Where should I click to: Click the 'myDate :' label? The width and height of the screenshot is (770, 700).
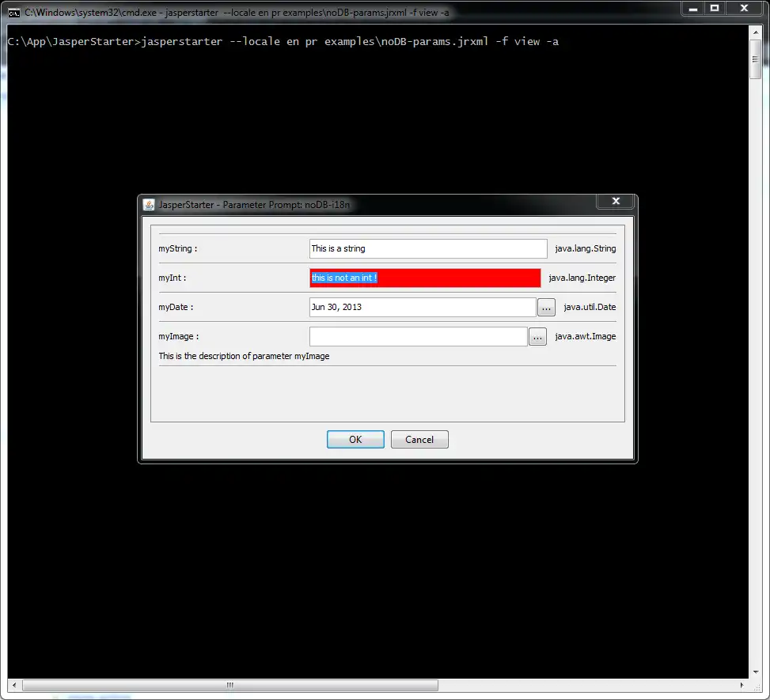pos(176,308)
